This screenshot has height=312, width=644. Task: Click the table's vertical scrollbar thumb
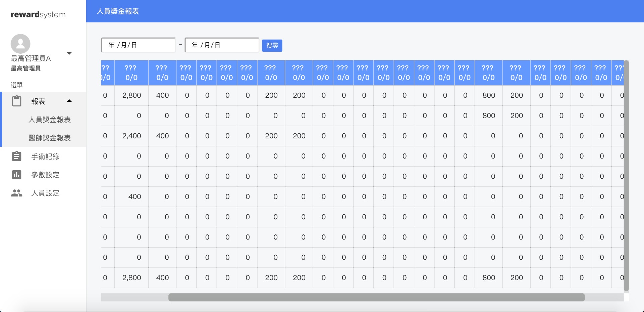626,176
